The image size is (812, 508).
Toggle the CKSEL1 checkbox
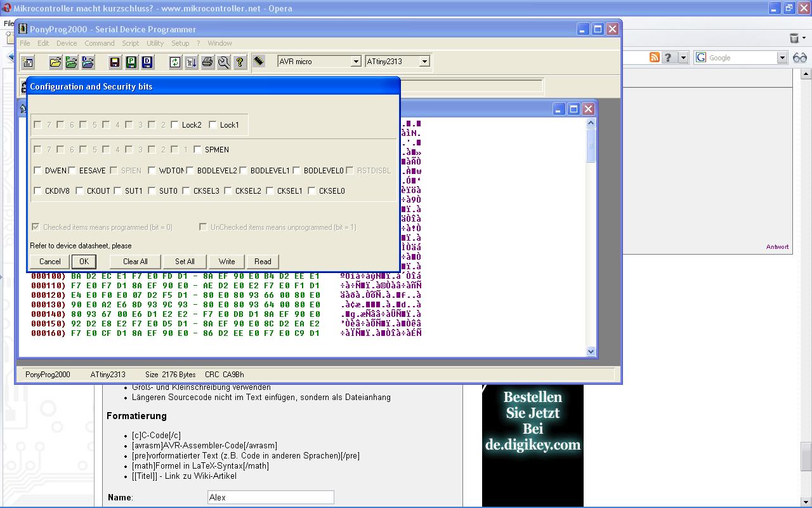coord(270,191)
